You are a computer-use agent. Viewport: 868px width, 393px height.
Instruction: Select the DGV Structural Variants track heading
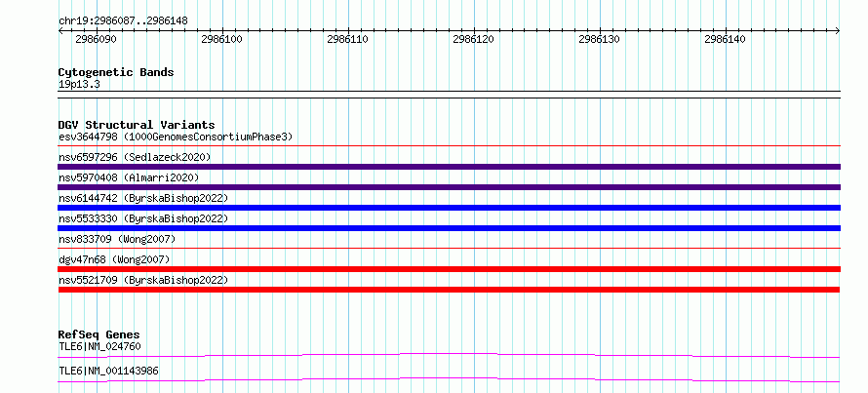coord(137,125)
